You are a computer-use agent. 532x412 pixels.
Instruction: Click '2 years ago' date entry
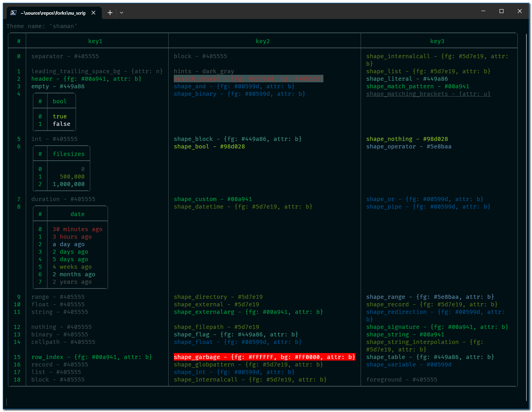pyautogui.click(x=72, y=282)
